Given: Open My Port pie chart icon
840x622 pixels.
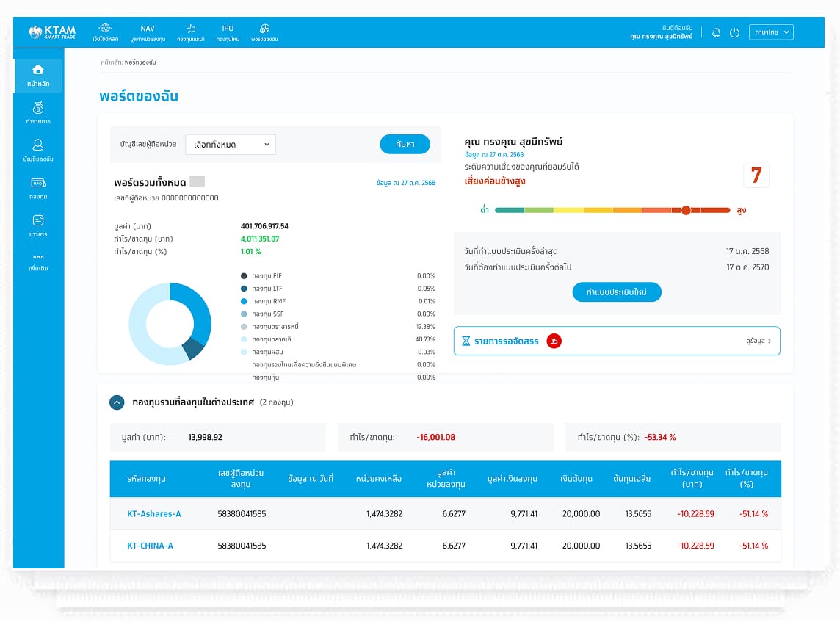Looking at the screenshot, I should click(264, 29).
